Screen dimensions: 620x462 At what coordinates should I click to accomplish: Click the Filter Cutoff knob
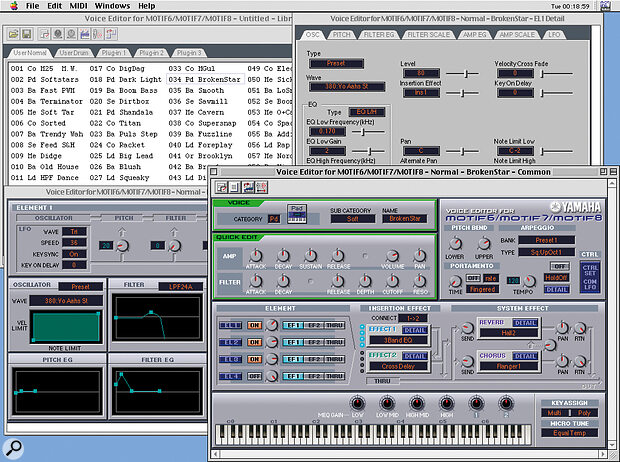coord(392,281)
